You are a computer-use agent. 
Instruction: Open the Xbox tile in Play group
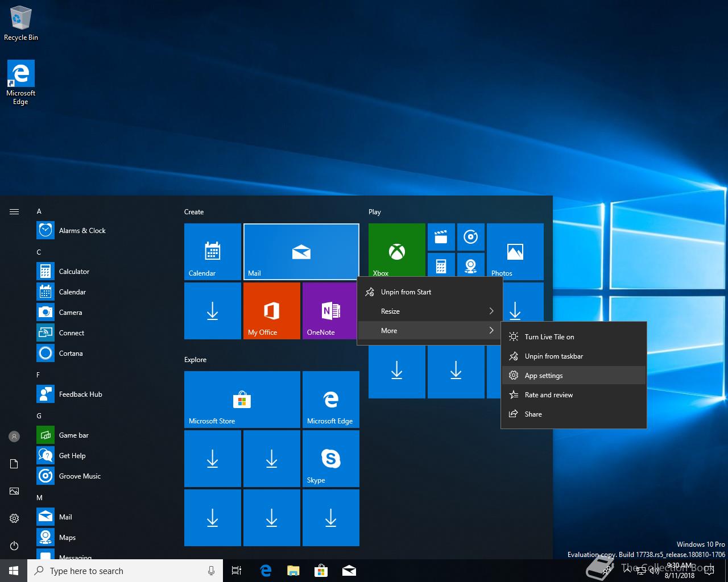click(x=396, y=251)
